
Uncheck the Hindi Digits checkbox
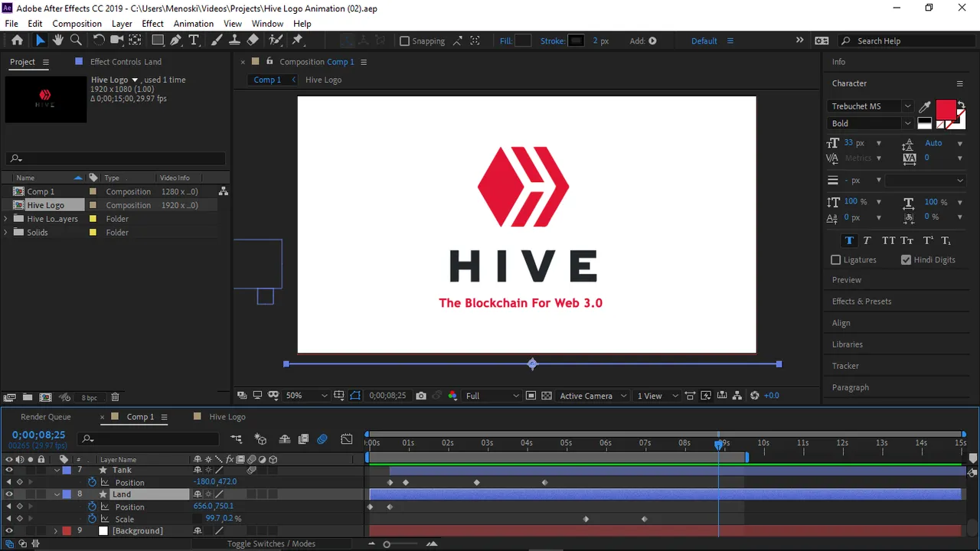click(x=906, y=260)
